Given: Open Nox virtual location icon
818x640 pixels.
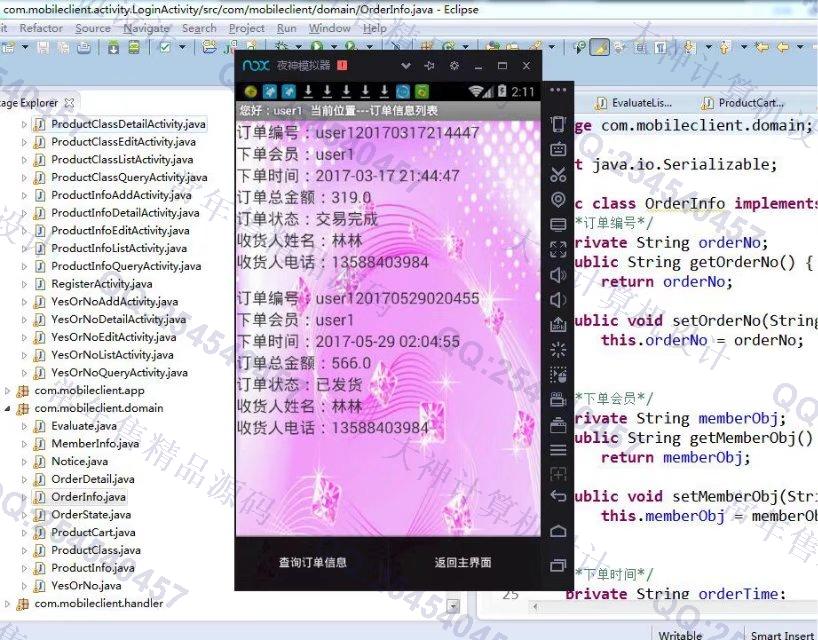Looking at the screenshot, I should tap(558, 200).
